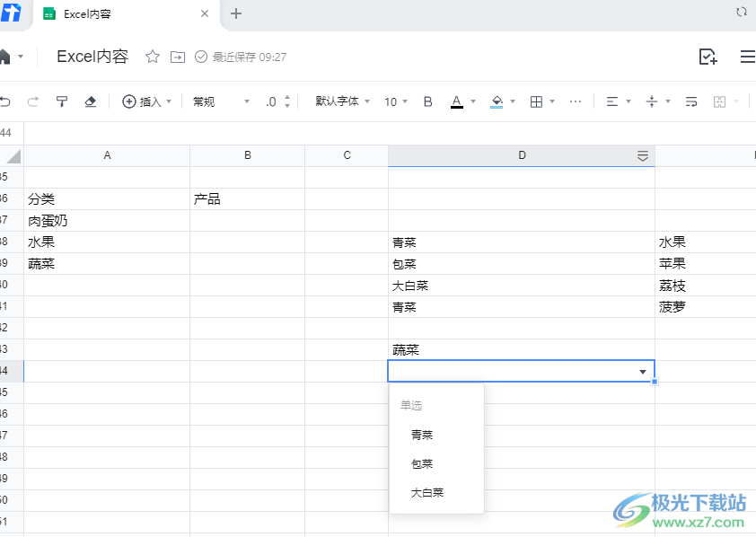Open the home icon dropdown arrow
The width and height of the screenshot is (756, 537).
coord(21,57)
